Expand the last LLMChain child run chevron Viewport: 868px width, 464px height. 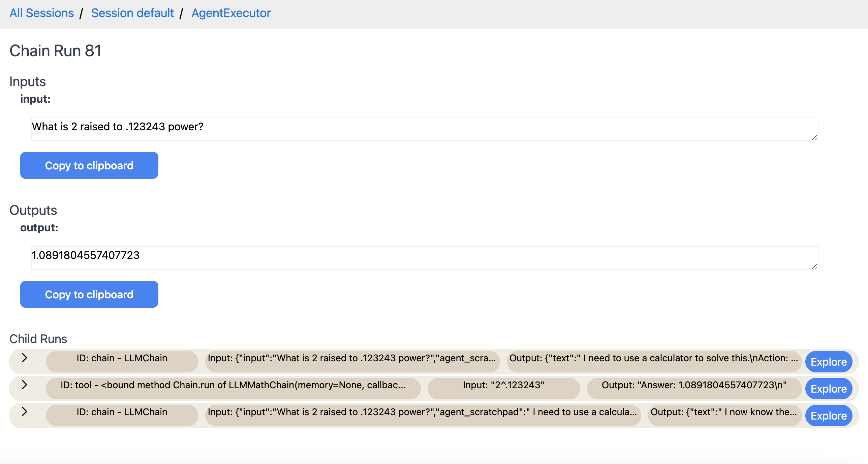(x=24, y=411)
